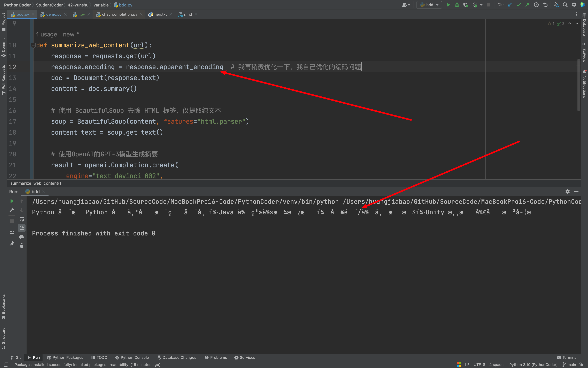Click down the stack trace arrow
The image size is (588, 368).
[x=22, y=210]
